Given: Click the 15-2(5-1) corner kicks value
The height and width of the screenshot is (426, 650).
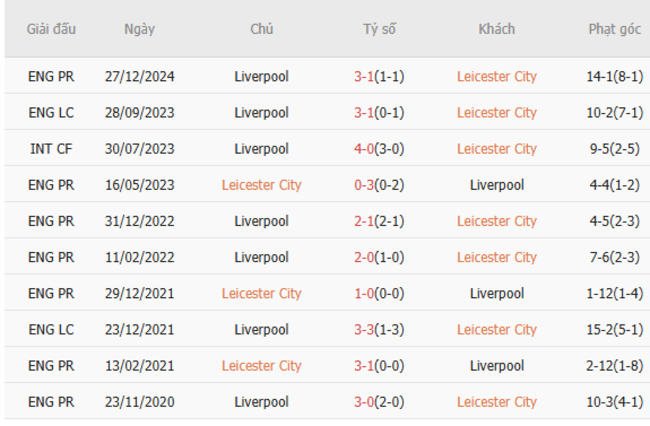Looking at the screenshot, I should tap(614, 329).
